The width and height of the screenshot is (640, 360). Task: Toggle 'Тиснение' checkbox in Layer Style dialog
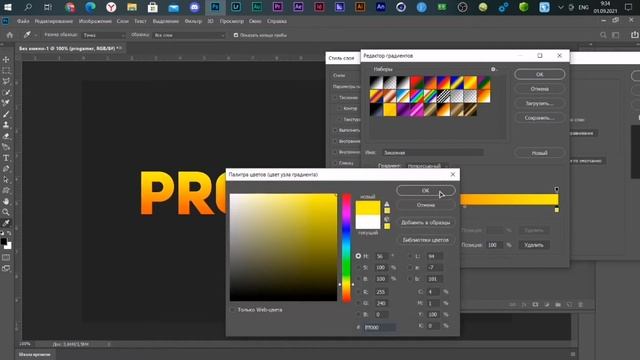pos(335,98)
